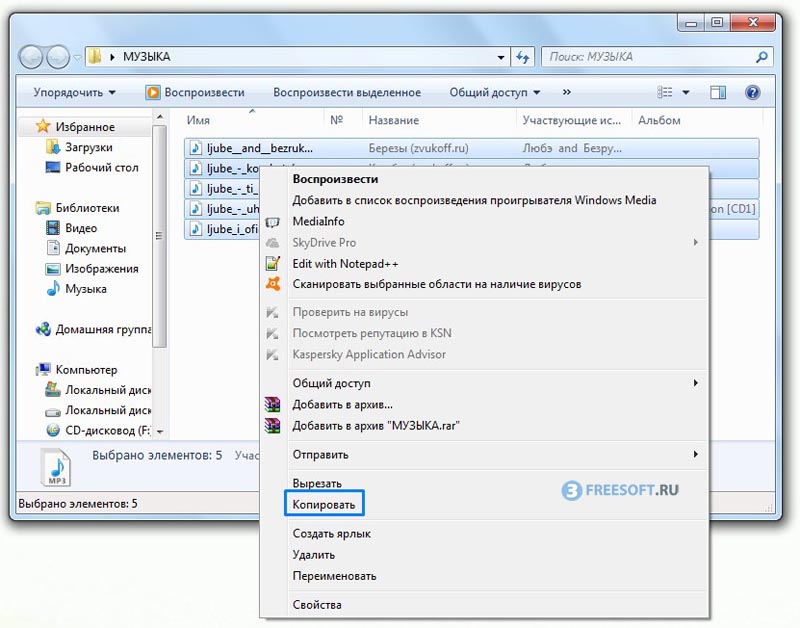Click the star icon next to Избранное
This screenshot has height=628, width=800.
click(x=43, y=125)
